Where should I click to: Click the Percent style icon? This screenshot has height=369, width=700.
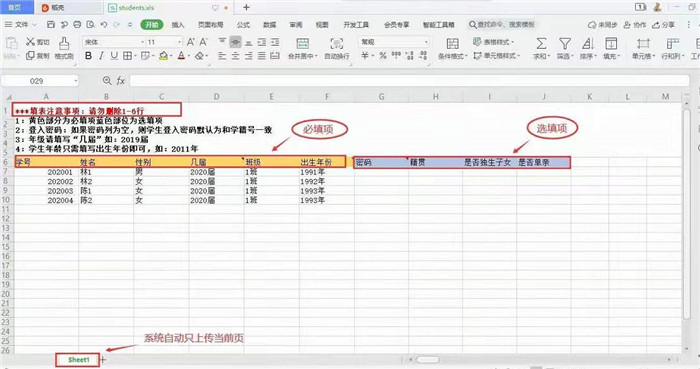(x=383, y=56)
